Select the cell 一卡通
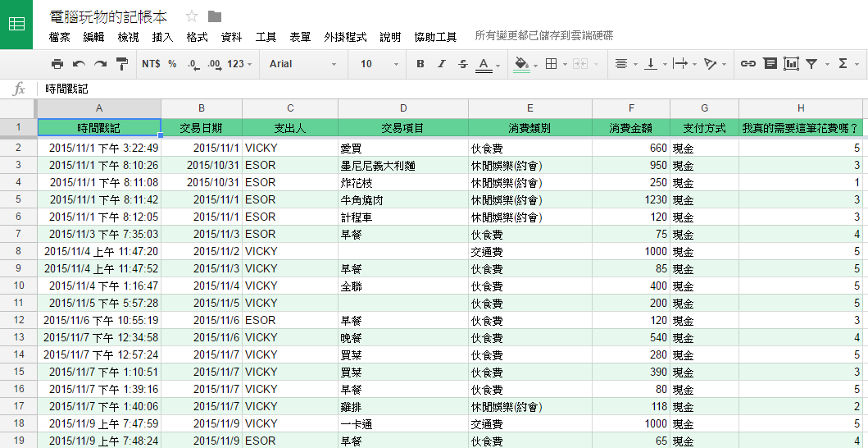The height and width of the screenshot is (448, 868). click(x=403, y=423)
